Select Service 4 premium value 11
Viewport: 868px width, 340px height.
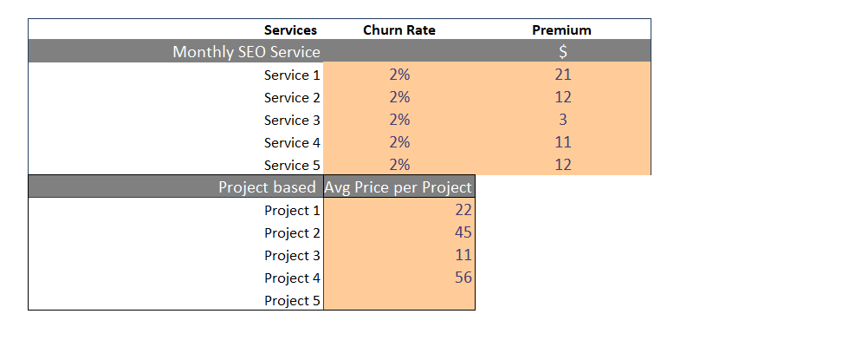[x=562, y=142]
